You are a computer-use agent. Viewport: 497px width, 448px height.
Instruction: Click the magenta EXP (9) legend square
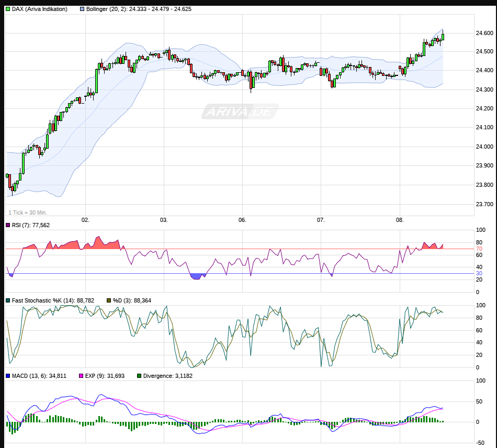click(81, 376)
